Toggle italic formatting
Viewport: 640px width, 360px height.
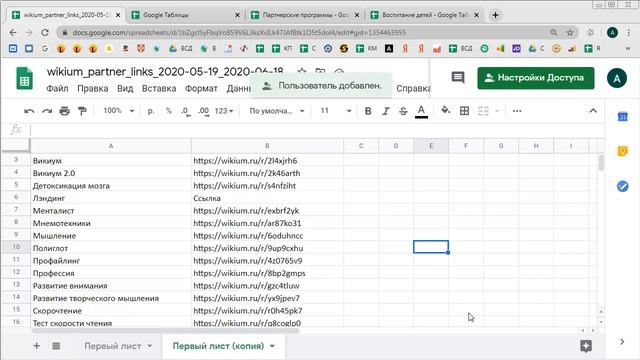coord(385,111)
